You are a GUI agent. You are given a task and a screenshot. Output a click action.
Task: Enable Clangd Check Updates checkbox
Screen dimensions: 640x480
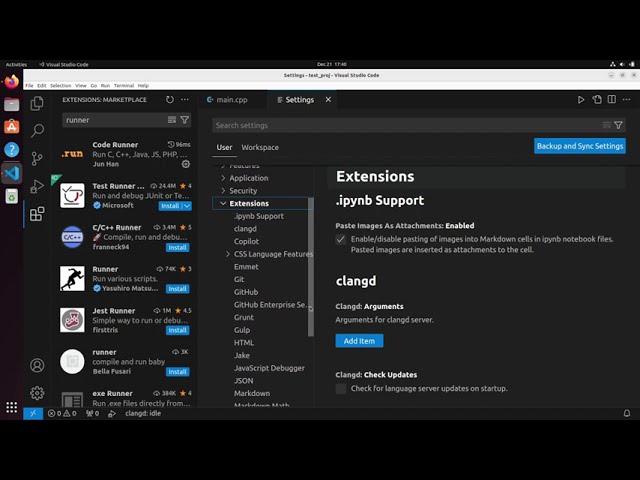pos(341,389)
